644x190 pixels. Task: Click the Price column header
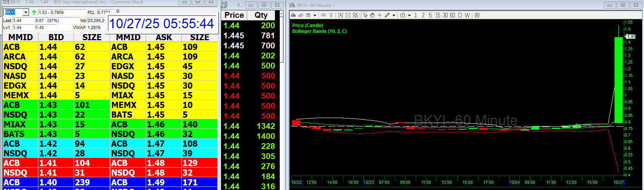234,15
